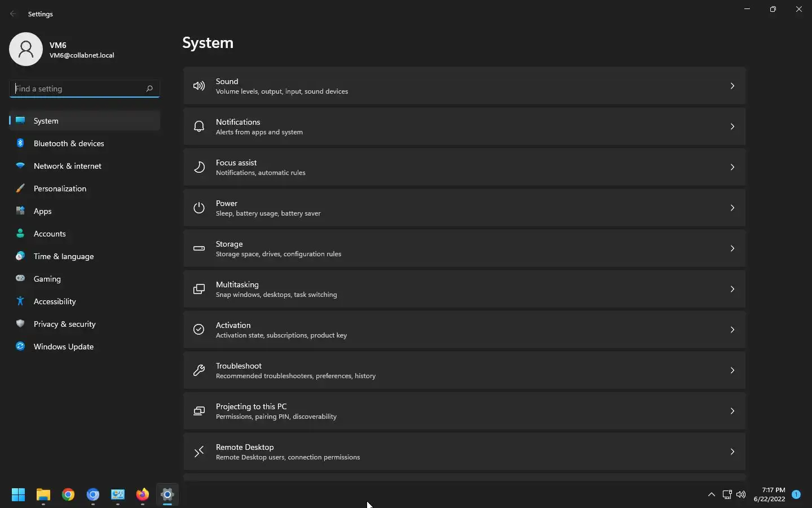812x508 pixels.
Task: Click the Power icon in System list
Action: [199, 208]
